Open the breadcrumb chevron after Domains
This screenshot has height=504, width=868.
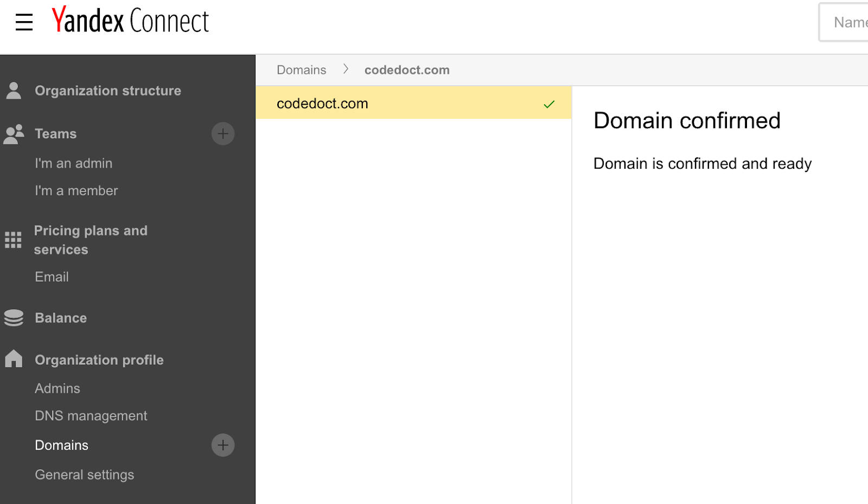coord(346,69)
